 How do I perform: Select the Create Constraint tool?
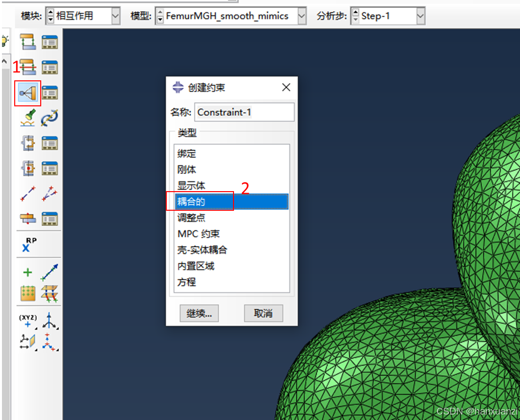pyautogui.click(x=28, y=93)
